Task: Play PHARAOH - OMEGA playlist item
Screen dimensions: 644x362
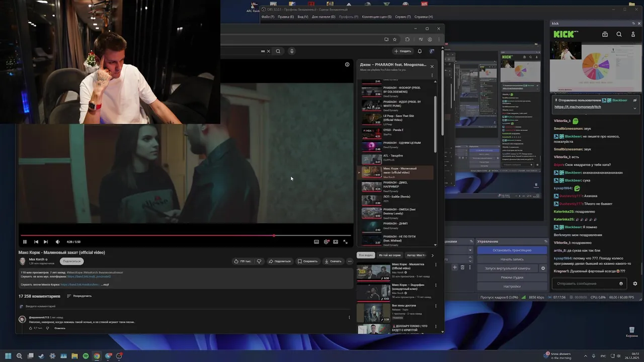Action: (x=396, y=213)
